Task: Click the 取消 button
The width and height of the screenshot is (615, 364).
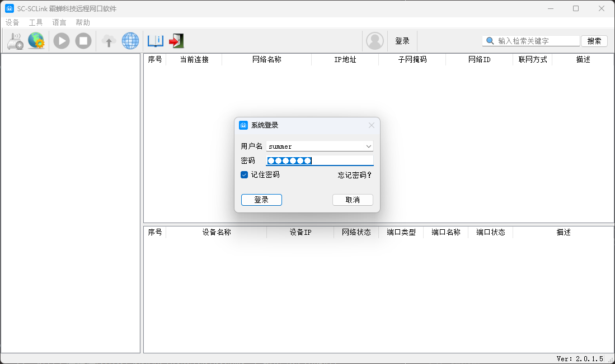Action: 353,200
